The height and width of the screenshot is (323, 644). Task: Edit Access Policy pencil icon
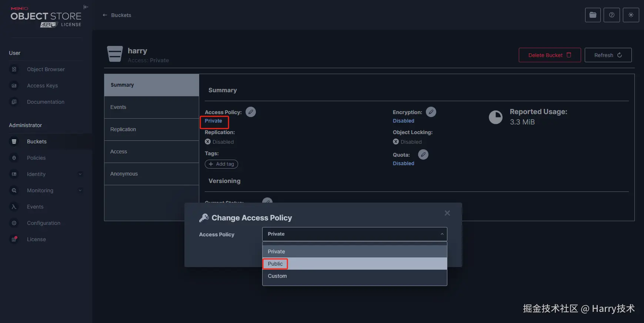[251, 112]
